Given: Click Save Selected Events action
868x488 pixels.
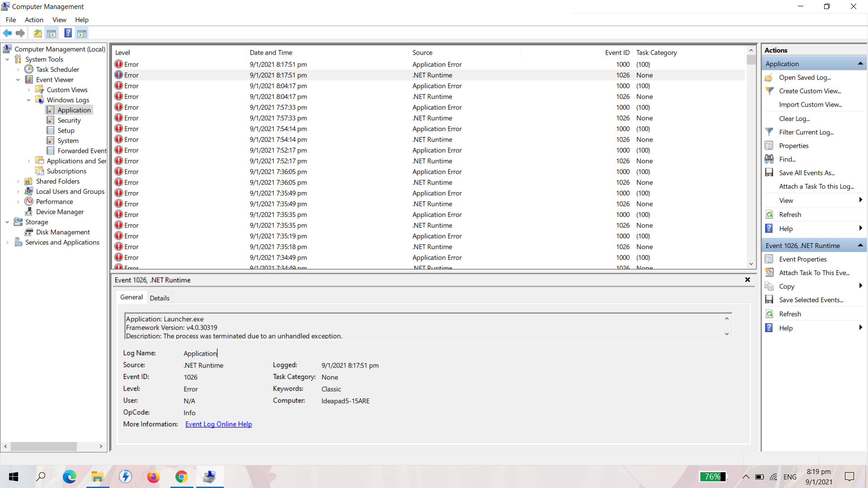Looking at the screenshot, I should 811,300.
